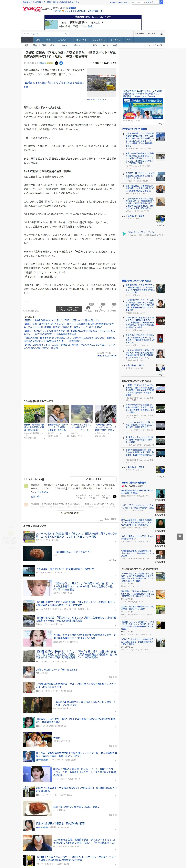Screen dimensions: 186x868
Task: Share the top comment on X
Action: (115, 496)
